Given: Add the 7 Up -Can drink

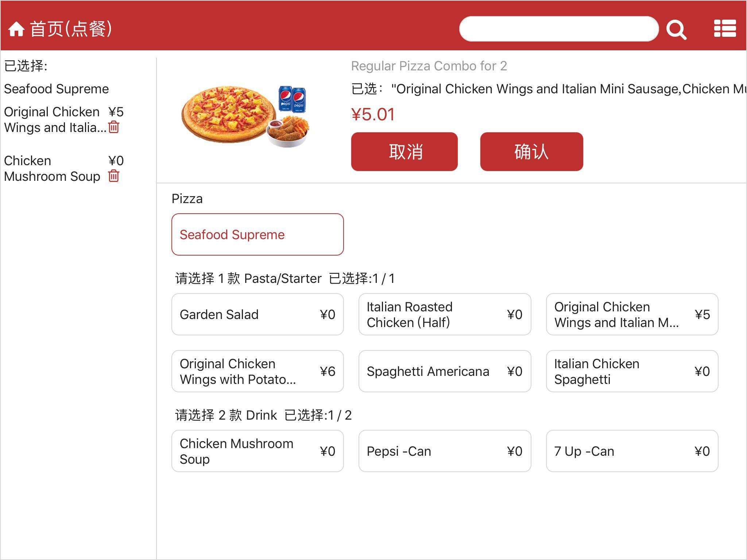Looking at the screenshot, I should point(632,451).
